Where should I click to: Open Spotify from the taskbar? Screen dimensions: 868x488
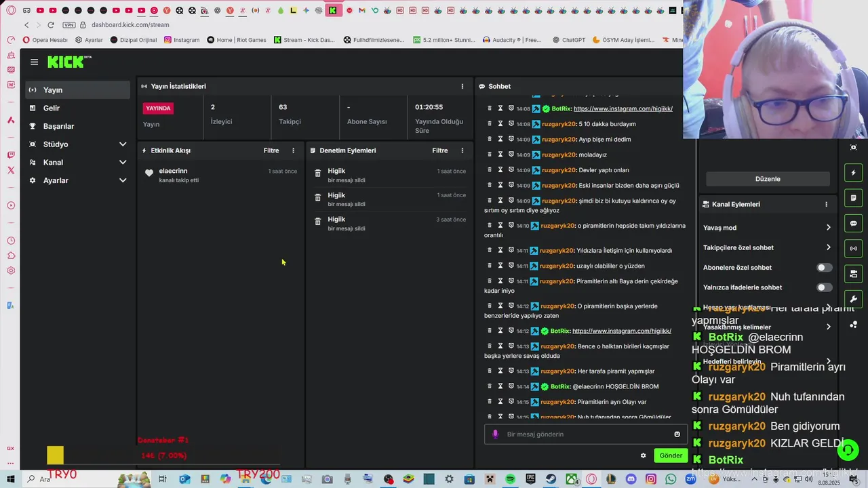pyautogui.click(x=510, y=479)
